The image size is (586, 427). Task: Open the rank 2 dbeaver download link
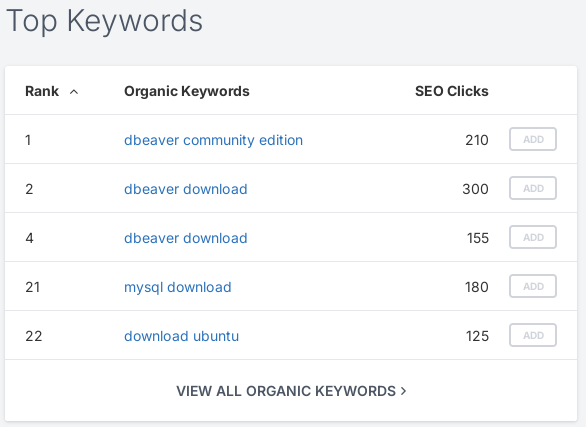click(186, 189)
